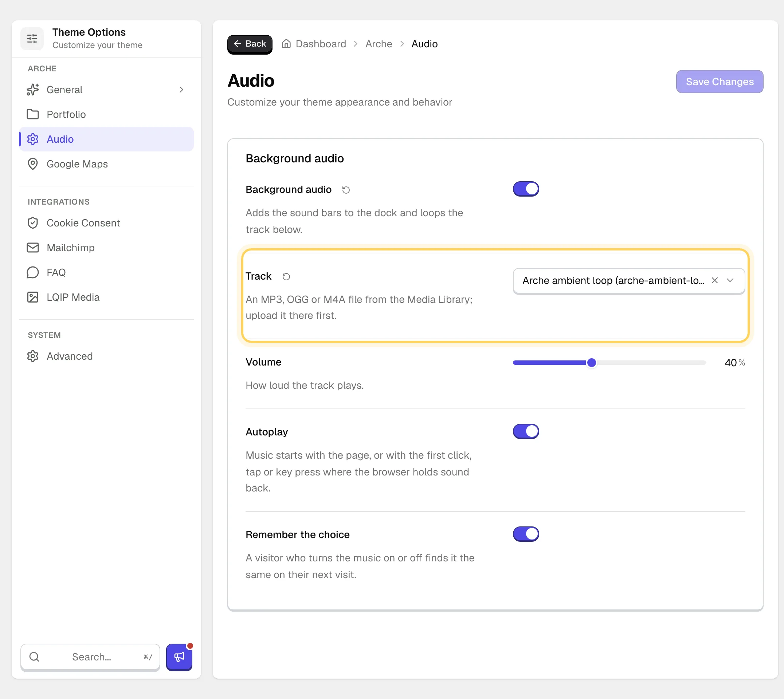
Task: Click the Cookie Consent shield icon
Action: (33, 223)
